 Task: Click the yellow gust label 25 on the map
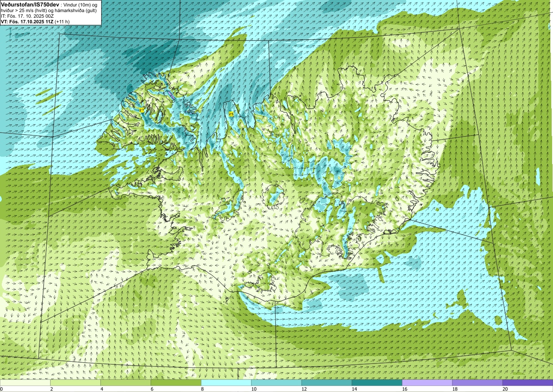tap(231, 114)
